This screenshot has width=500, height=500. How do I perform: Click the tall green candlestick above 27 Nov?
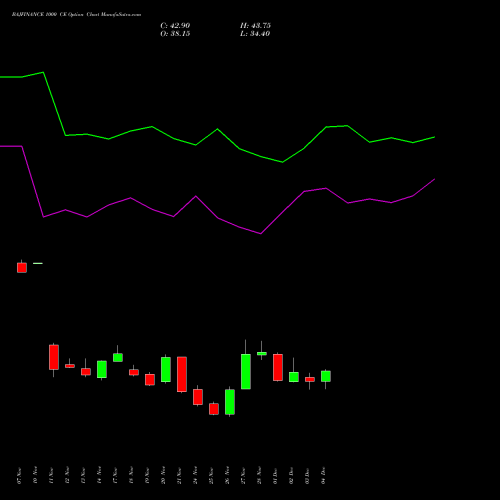pos(246,371)
